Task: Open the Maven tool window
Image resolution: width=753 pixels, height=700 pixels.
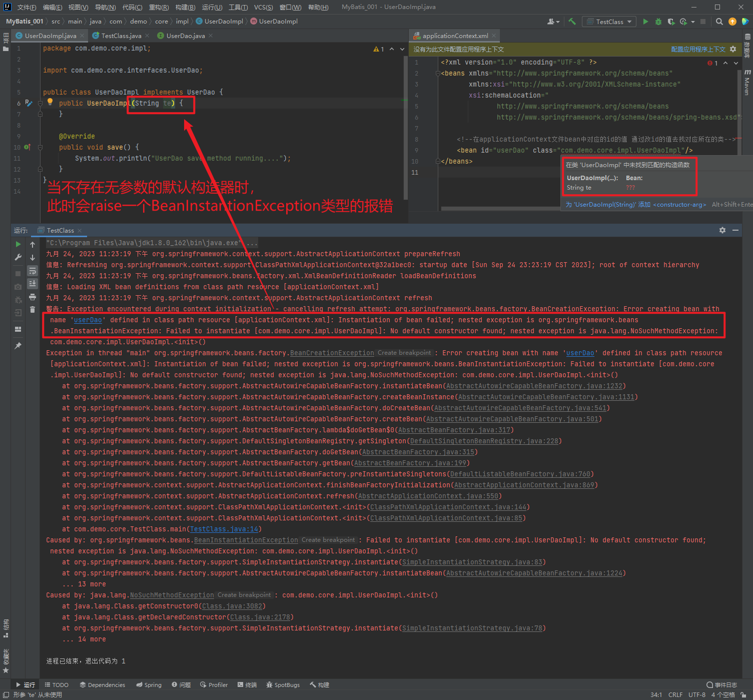Action: [747, 82]
